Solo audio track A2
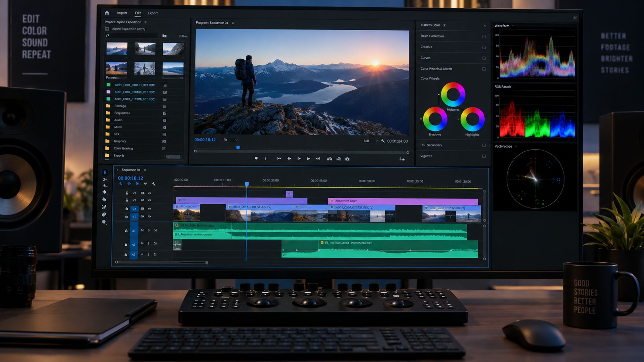This screenshot has height=362, width=644. 148,243
